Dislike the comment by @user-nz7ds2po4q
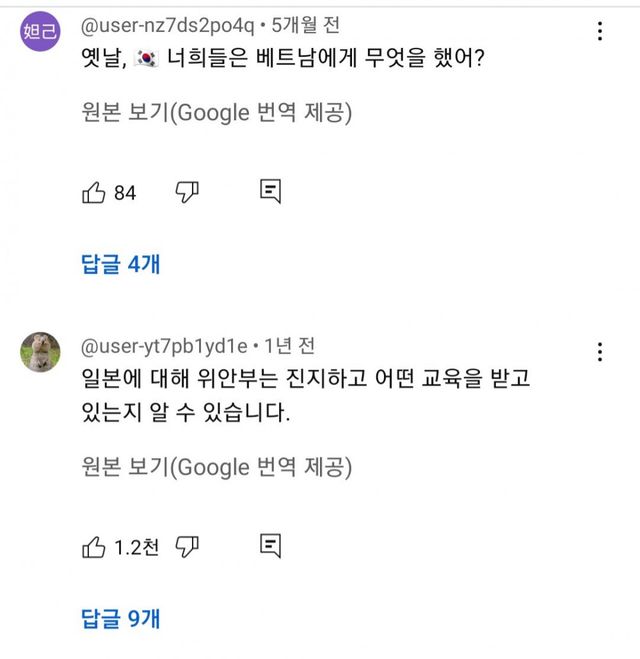The height and width of the screenshot is (659, 640). click(187, 192)
